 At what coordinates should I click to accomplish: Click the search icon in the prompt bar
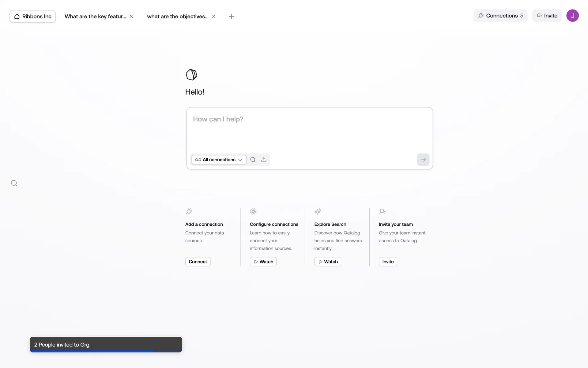coord(253,159)
